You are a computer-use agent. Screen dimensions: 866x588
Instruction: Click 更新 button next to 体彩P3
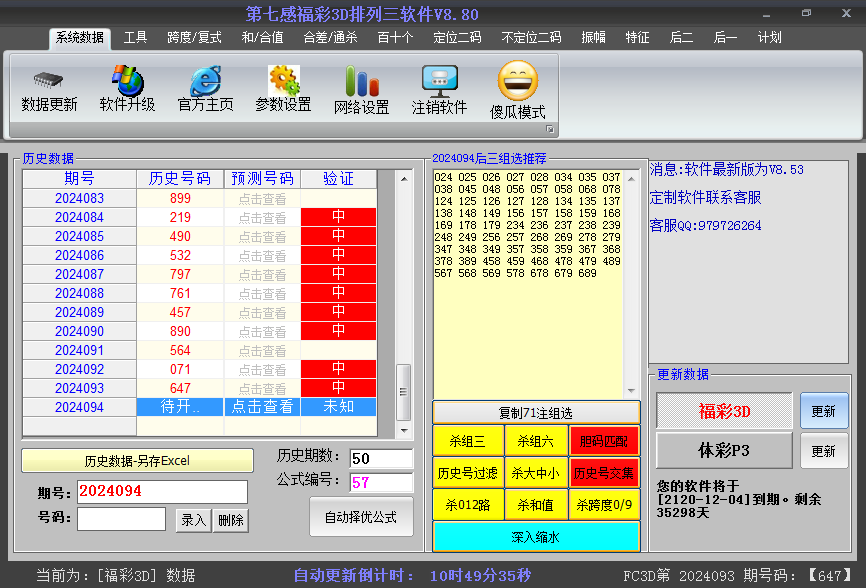823,451
